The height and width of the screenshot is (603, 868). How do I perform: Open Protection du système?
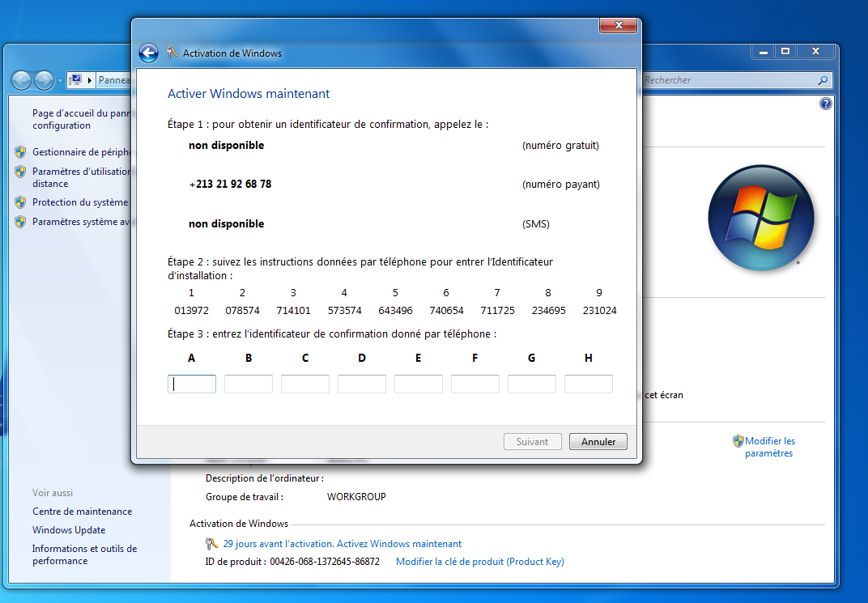[x=80, y=202]
